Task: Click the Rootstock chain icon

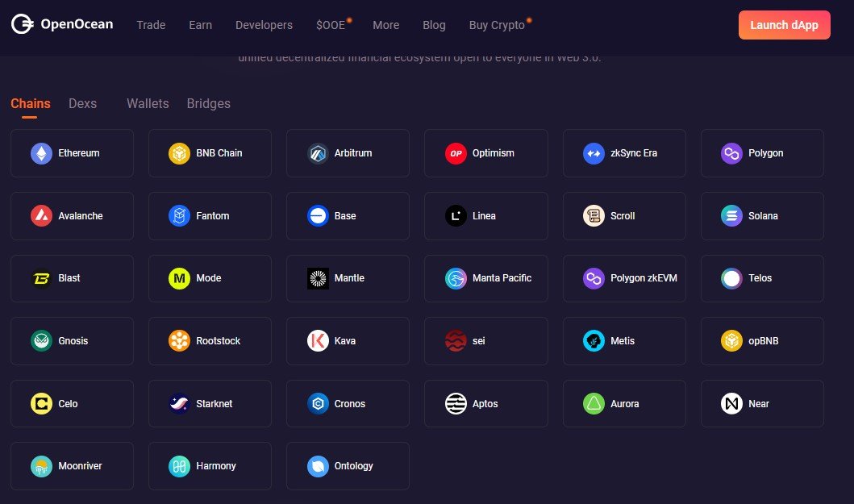Action: coord(179,341)
